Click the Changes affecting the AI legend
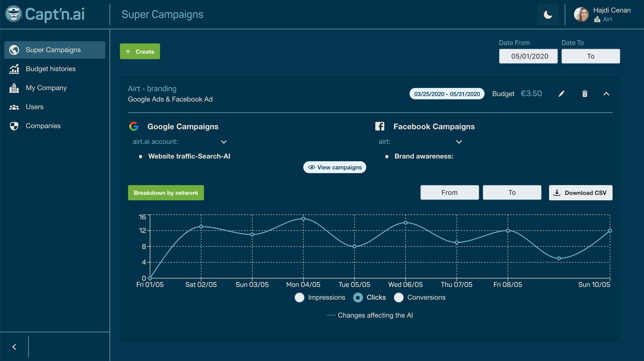This screenshot has width=644, height=361. pyautogui.click(x=370, y=315)
